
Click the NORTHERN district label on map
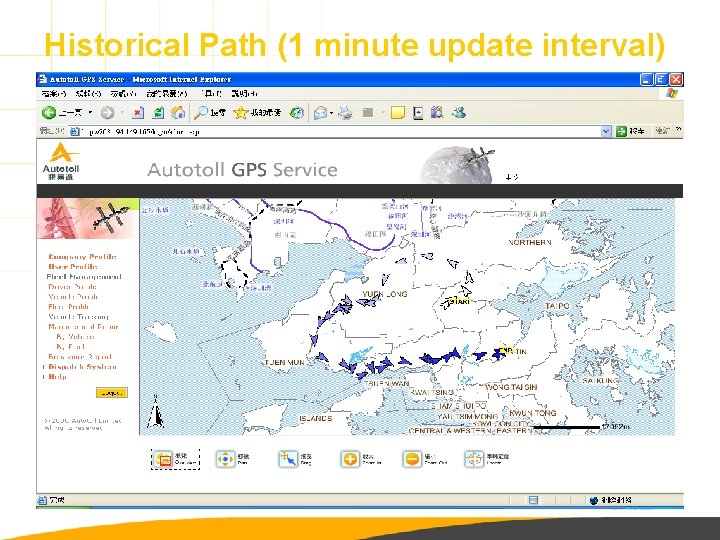pos(530,242)
